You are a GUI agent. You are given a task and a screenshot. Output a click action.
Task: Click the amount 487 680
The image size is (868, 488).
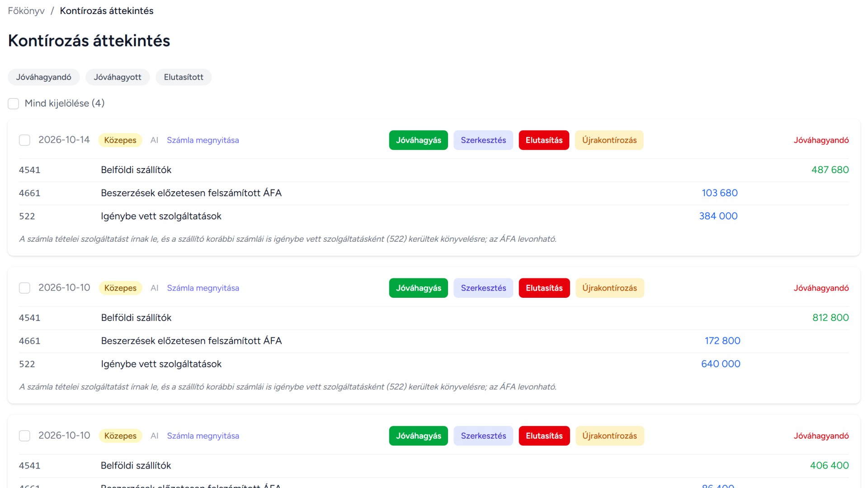[830, 170]
